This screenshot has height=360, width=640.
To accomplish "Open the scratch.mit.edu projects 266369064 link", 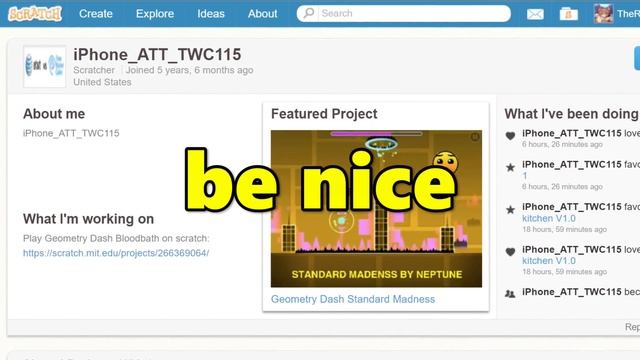I will click(116, 253).
